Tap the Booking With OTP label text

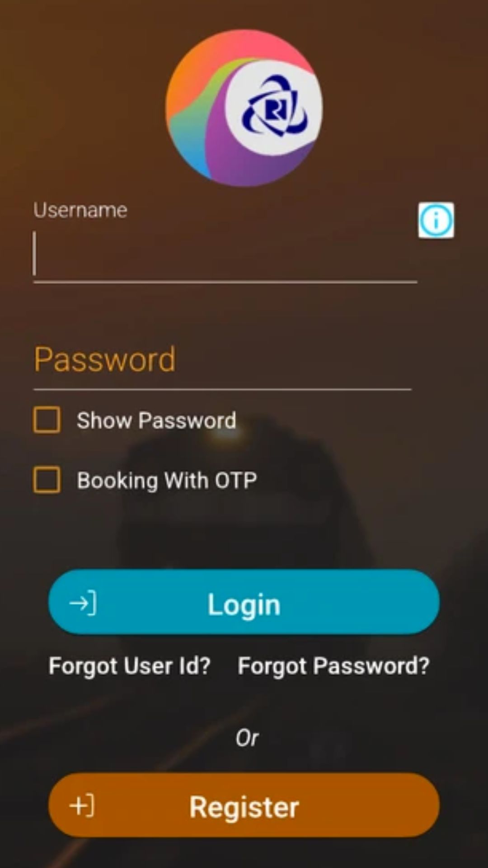pos(167,480)
